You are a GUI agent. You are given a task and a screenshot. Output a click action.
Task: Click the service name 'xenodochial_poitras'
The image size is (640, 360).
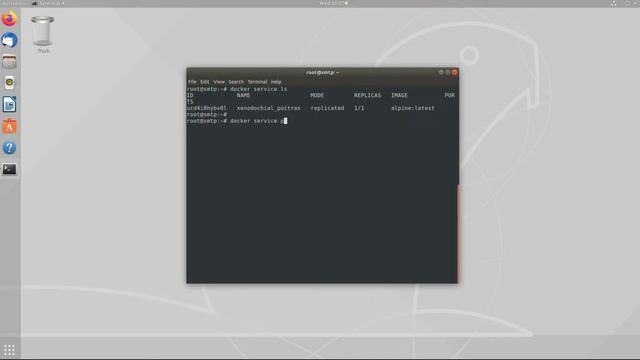point(269,108)
